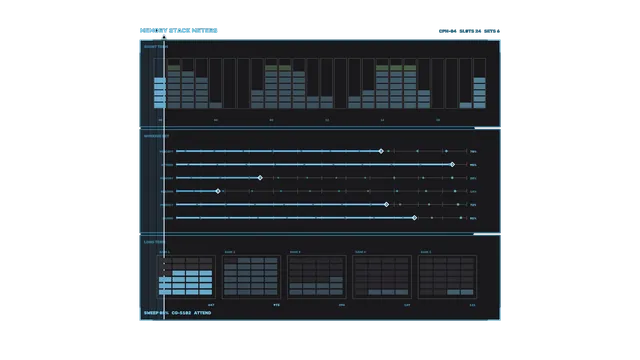Click the SLOTS 24 header readout
Viewport: 640px width, 360px height.
tap(470, 31)
